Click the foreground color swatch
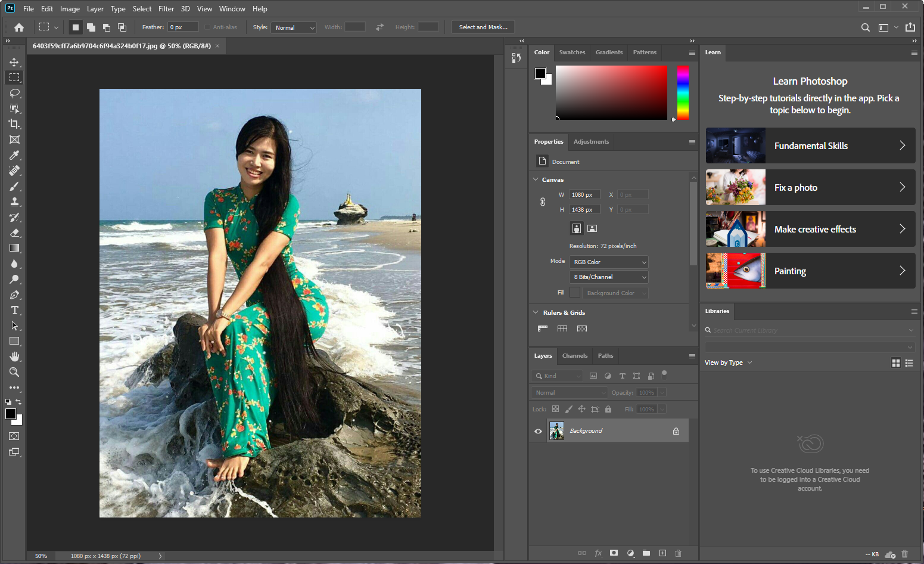This screenshot has width=924, height=564. [10, 414]
